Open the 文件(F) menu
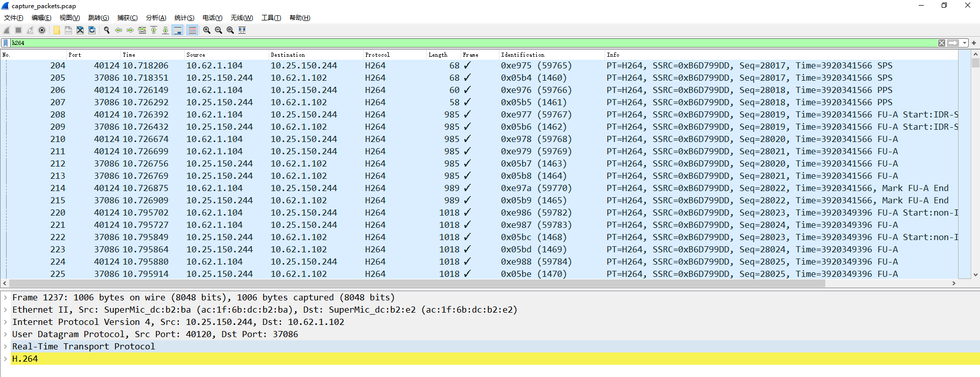Viewport: 980px width, 377px height. click(13, 18)
